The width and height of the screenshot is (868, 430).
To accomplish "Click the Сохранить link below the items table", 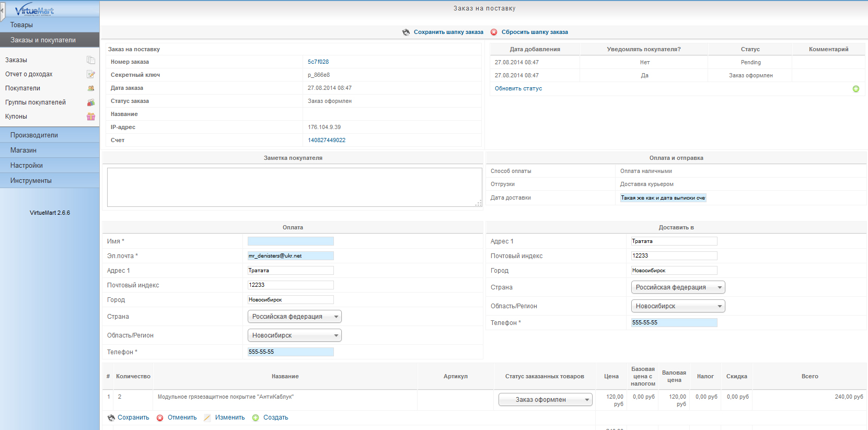I will 133,417.
